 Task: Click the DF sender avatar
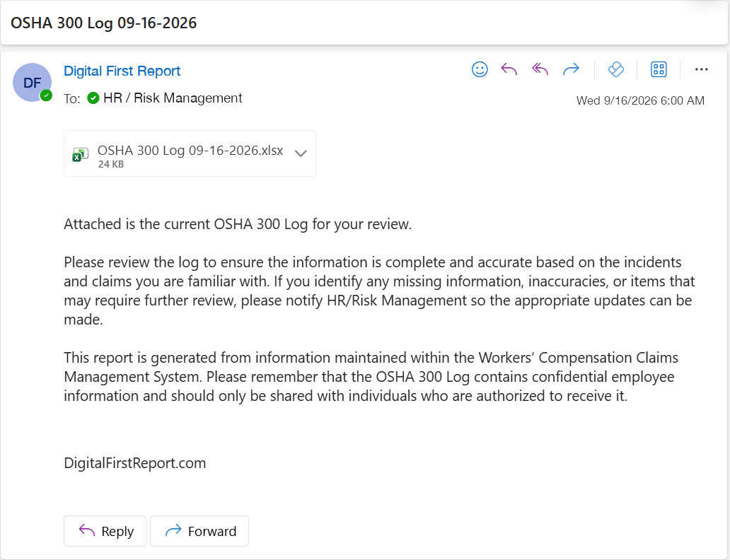click(32, 83)
